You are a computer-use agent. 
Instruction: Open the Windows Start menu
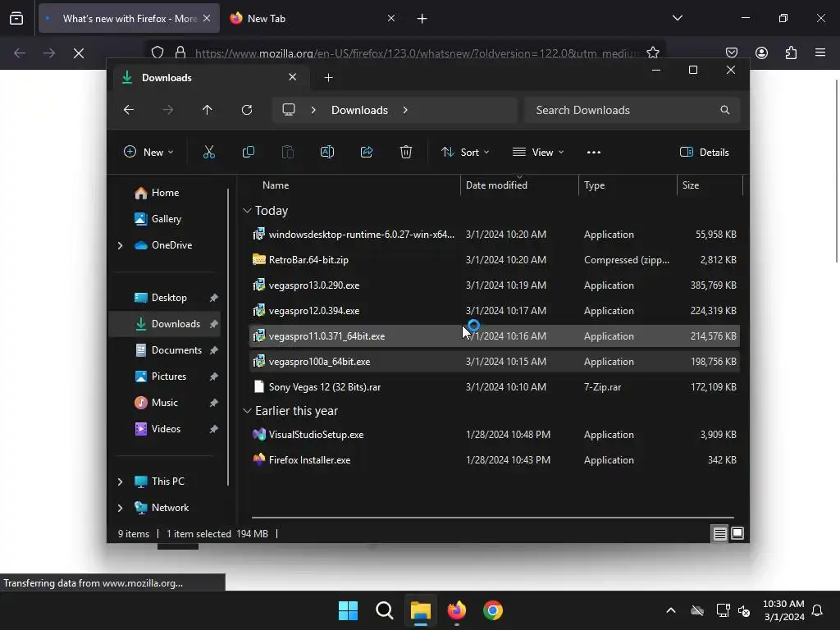point(348,610)
